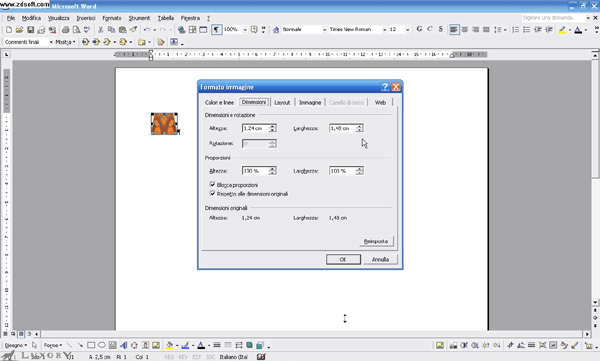Save the document with floppy icon
Screen dimensions: 600x361
30,29
